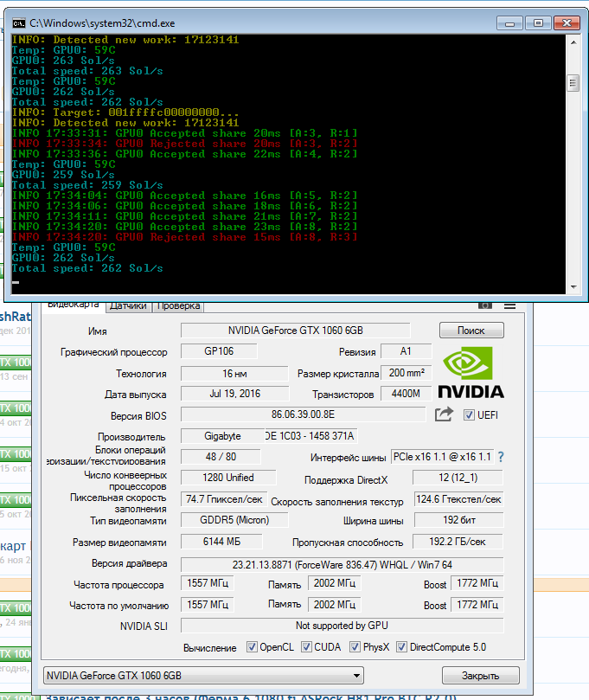Click the Закрыть button
Screen dimensions: 589x700
pos(481,676)
